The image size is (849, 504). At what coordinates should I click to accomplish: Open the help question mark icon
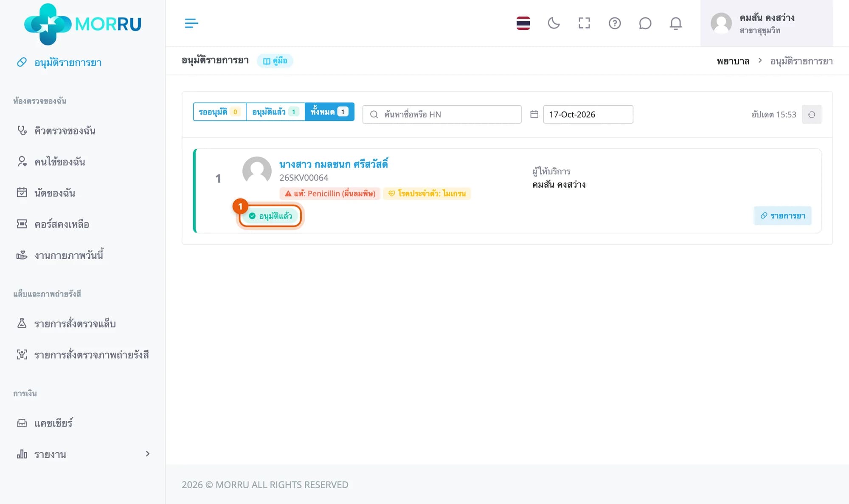[x=615, y=23]
